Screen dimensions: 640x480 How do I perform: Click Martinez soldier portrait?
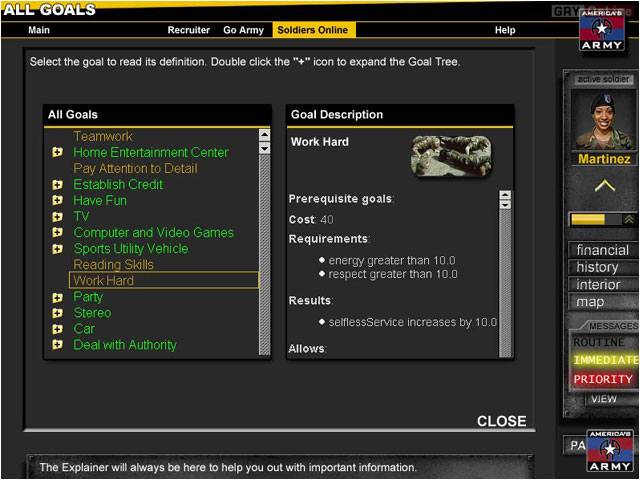(x=604, y=120)
